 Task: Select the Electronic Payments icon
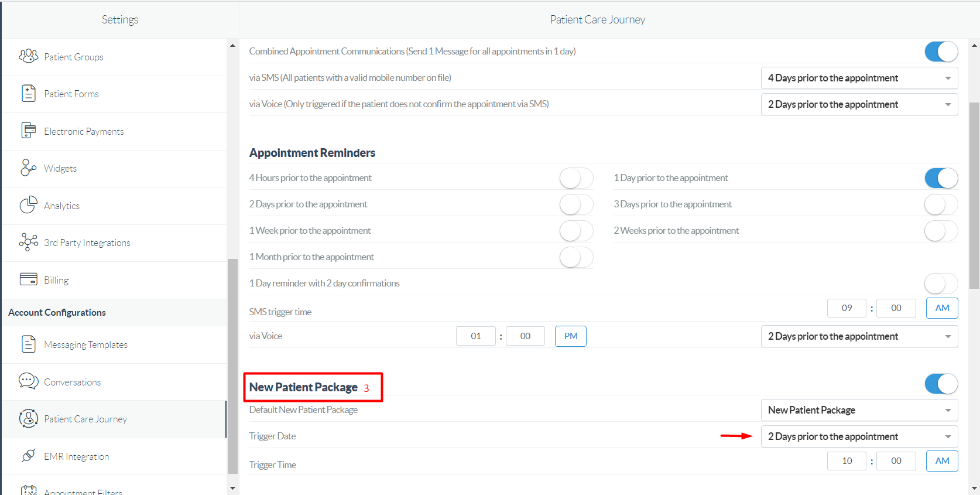pyautogui.click(x=28, y=130)
